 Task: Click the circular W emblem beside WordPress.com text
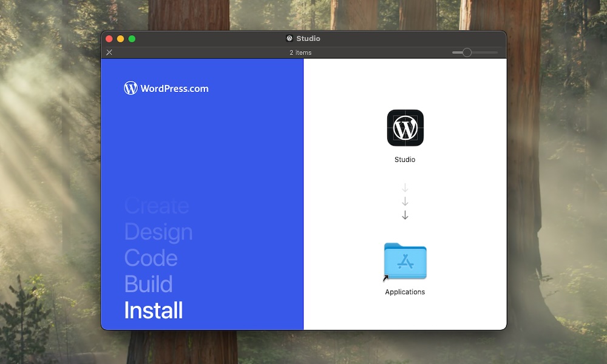click(131, 88)
